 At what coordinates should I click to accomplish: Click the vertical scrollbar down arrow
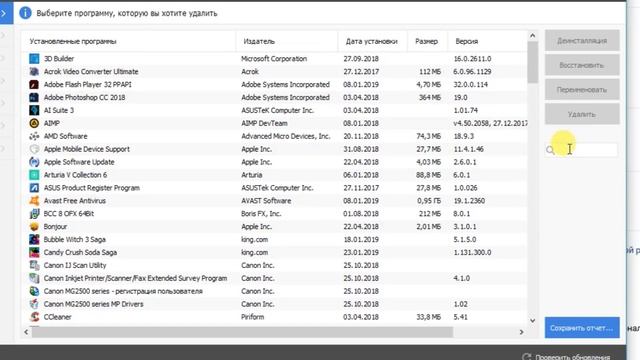tap(532, 321)
